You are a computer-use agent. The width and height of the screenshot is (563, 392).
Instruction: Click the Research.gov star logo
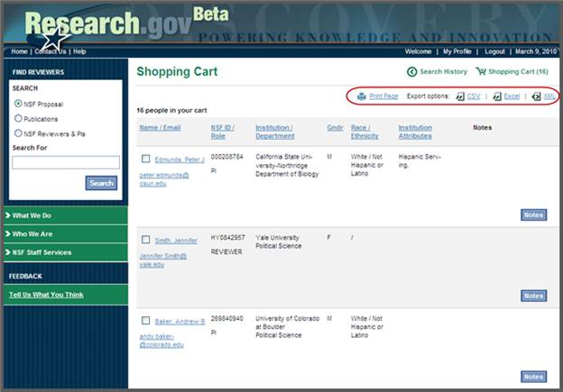tap(57, 40)
